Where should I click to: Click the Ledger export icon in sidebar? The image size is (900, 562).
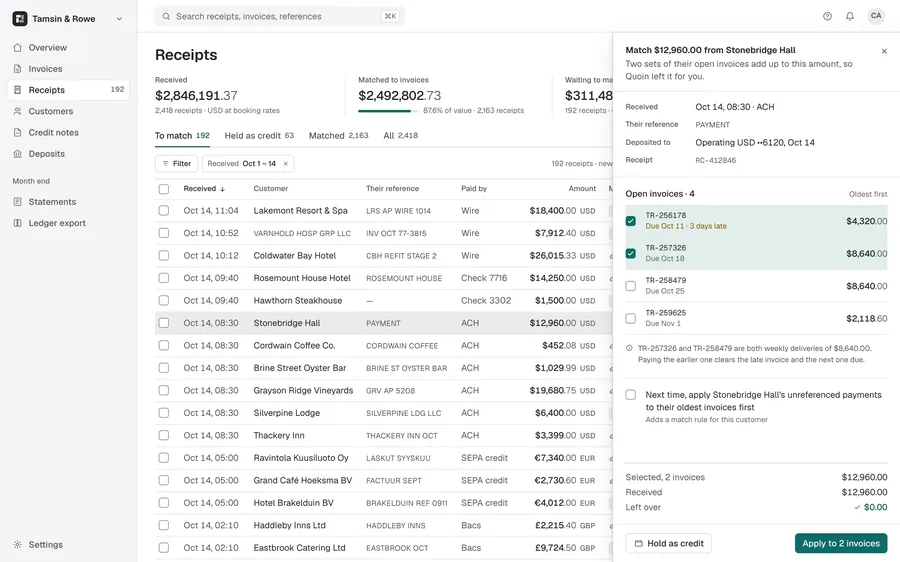[x=17, y=223]
